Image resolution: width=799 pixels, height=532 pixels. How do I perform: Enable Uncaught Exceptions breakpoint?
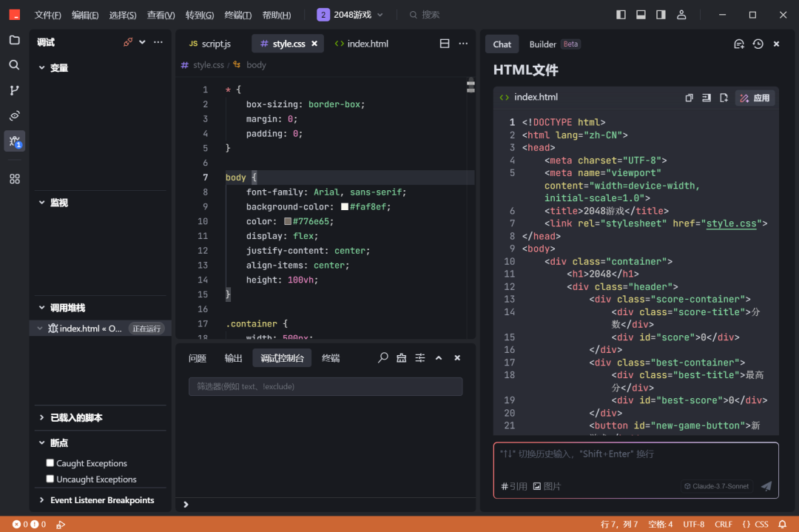pyautogui.click(x=50, y=479)
